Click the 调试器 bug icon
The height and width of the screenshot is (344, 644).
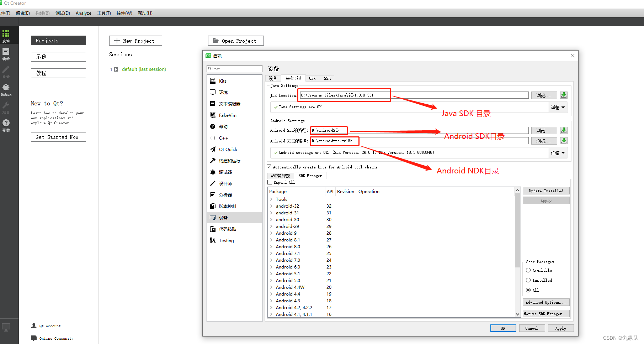pos(213,172)
